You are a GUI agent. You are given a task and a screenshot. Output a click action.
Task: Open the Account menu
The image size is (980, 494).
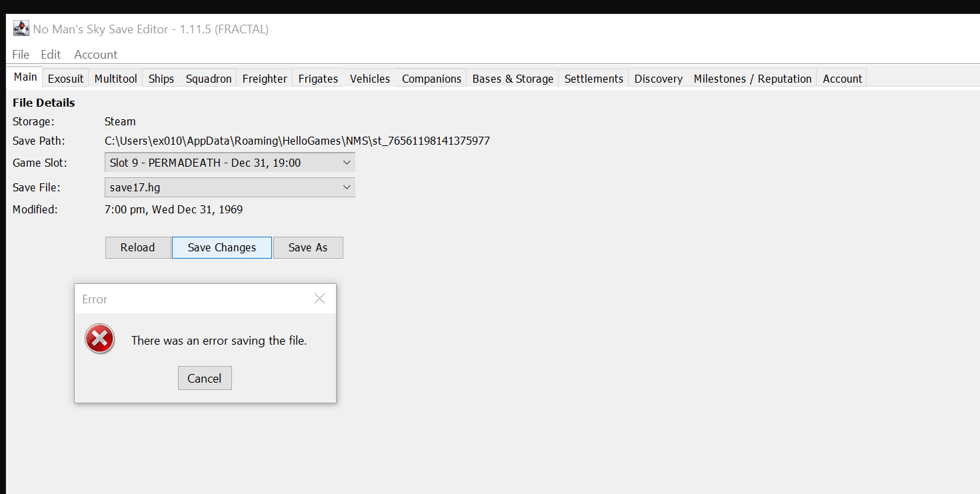pos(95,54)
